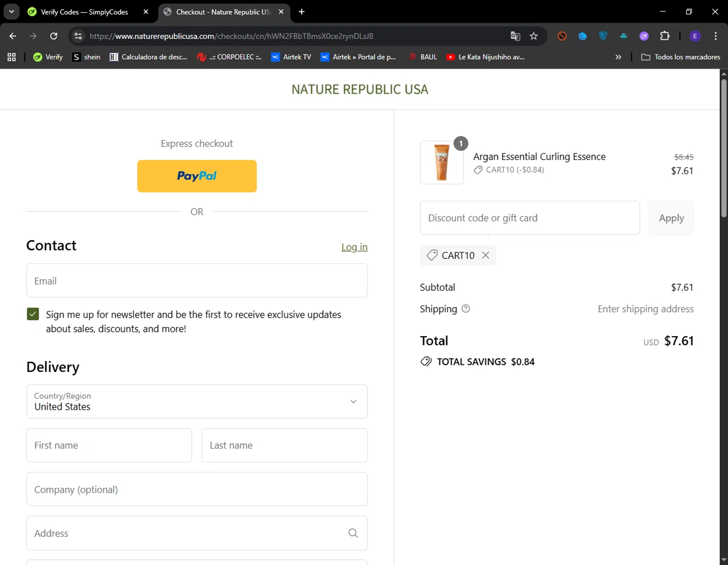Click the address search magnifier icon
The width and height of the screenshot is (728, 565).
point(353,533)
